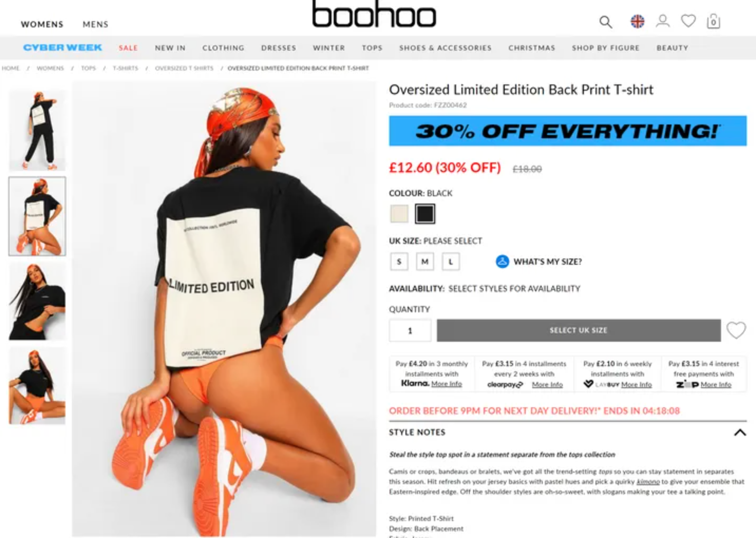Add product to wishlist heart icon
Screen dimensions: 756x538
pos(736,330)
